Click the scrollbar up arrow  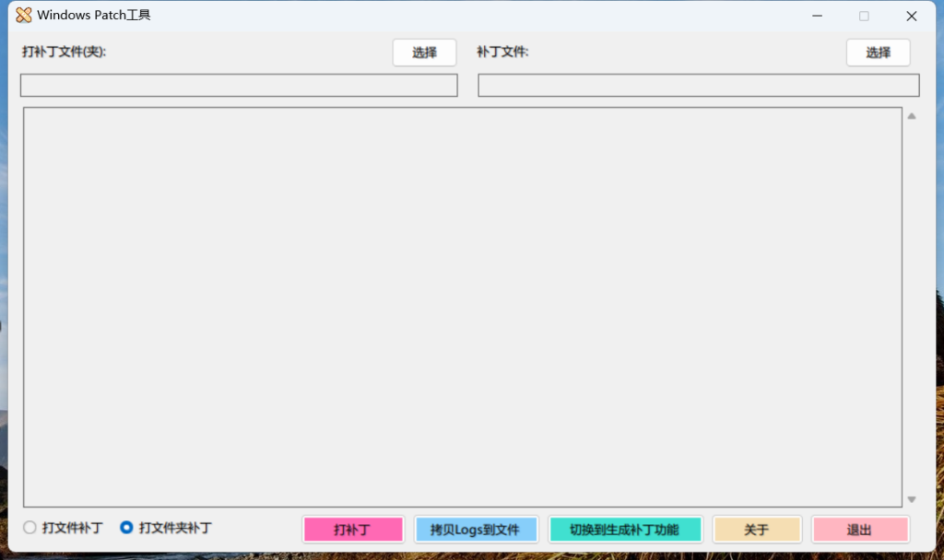(x=912, y=115)
